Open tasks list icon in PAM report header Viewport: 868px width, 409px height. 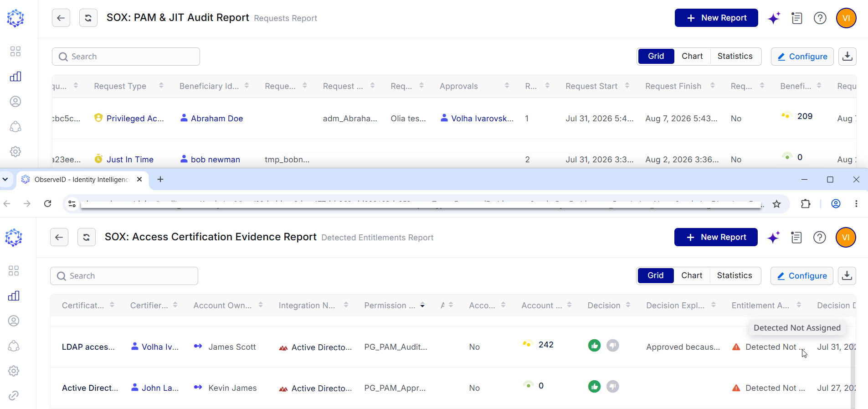tap(797, 18)
